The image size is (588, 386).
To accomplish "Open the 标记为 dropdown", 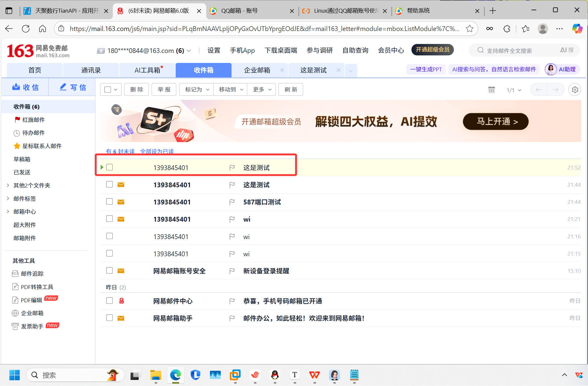I will pyautogui.click(x=197, y=90).
